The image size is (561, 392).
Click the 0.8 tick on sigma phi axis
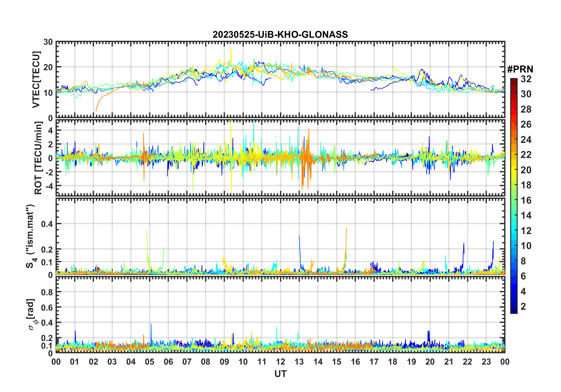(x=47, y=292)
